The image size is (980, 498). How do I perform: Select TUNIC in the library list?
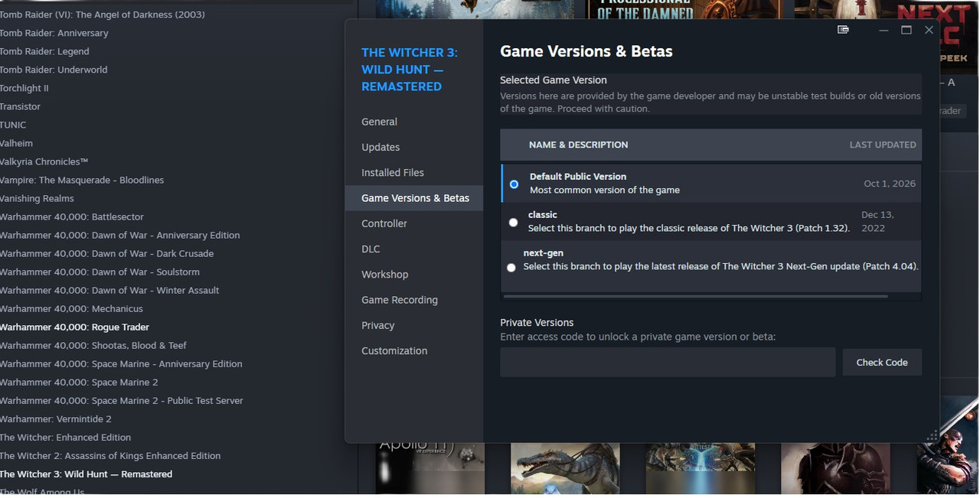pyautogui.click(x=13, y=125)
